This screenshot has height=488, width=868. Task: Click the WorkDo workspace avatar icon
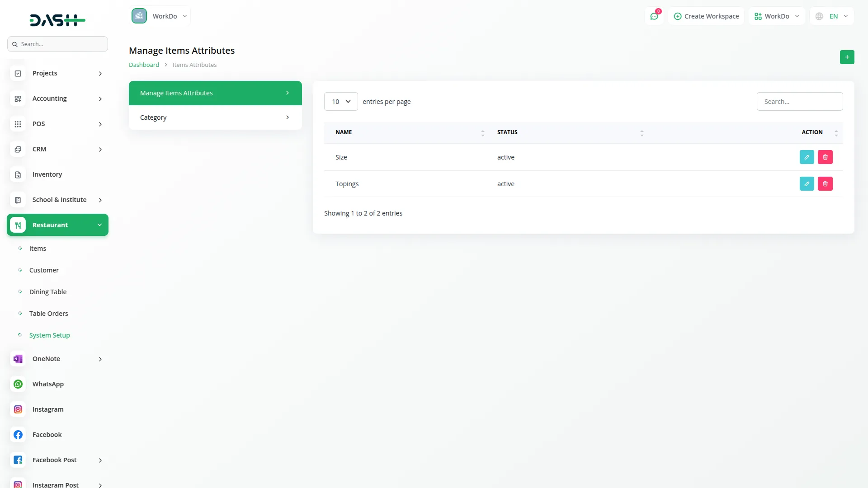tap(139, 16)
